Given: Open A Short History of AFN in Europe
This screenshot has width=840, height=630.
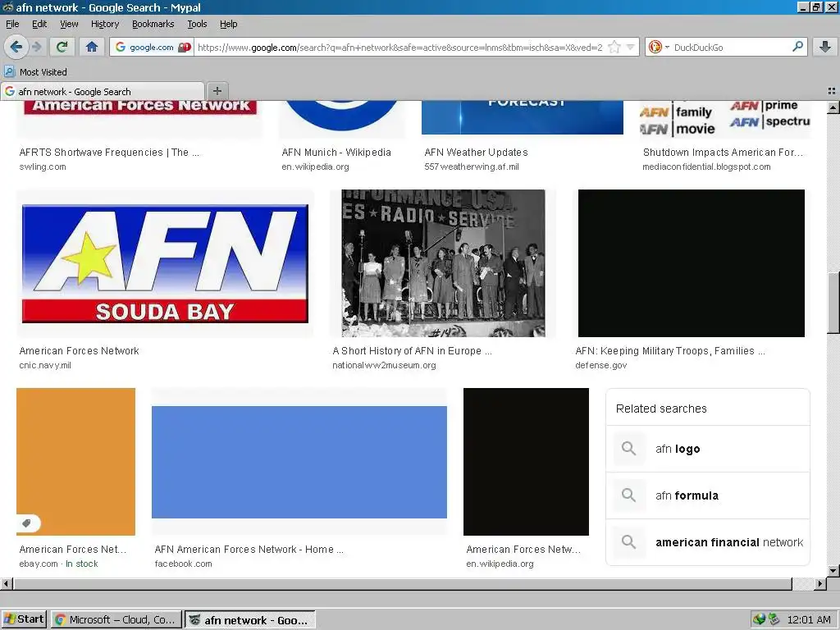Looking at the screenshot, I should pos(412,351).
